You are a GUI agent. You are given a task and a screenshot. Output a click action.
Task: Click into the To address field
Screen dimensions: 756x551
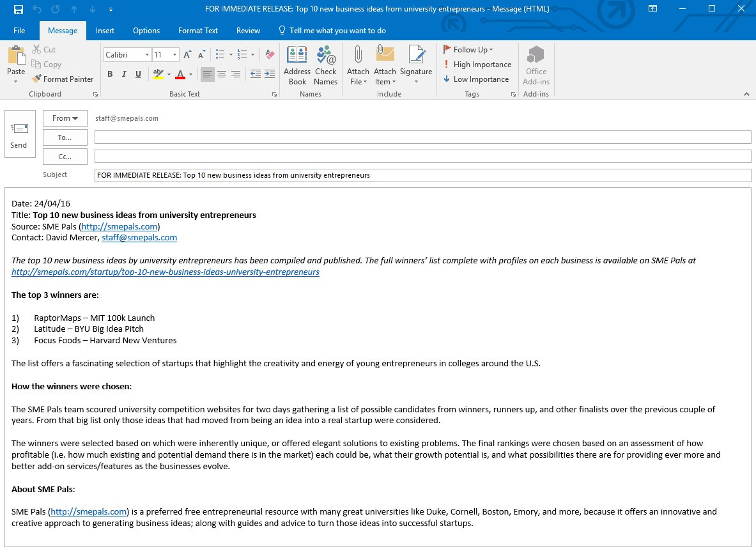click(423, 137)
